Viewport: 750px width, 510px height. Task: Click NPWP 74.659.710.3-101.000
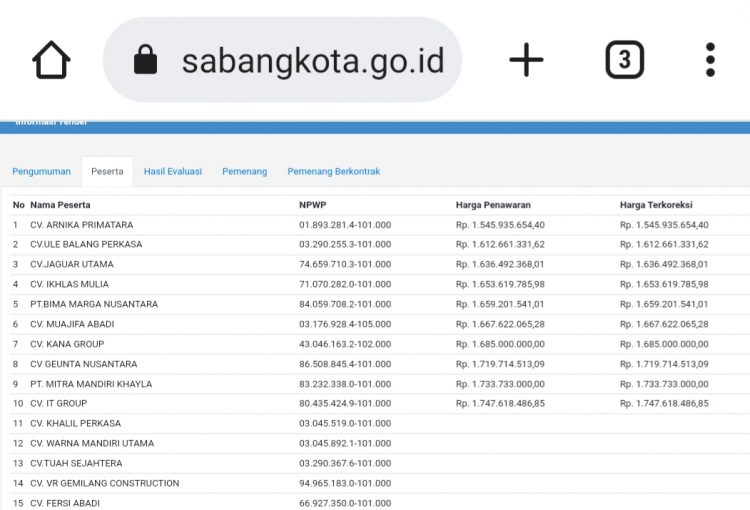(345, 264)
